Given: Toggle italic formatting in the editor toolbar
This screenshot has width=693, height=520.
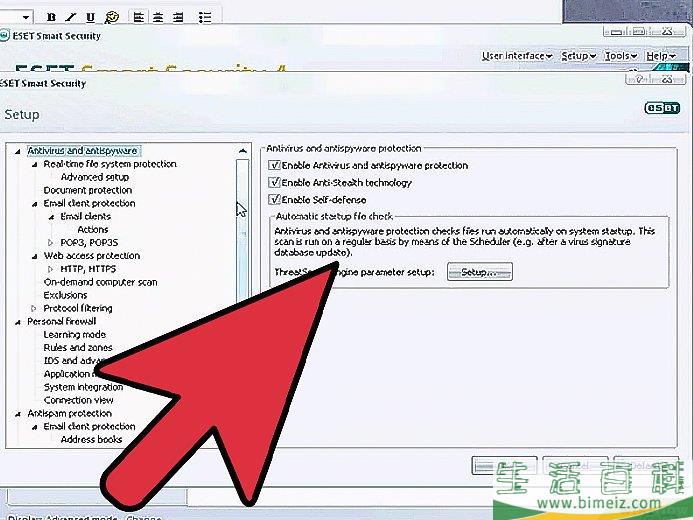Looking at the screenshot, I should tap(70, 17).
